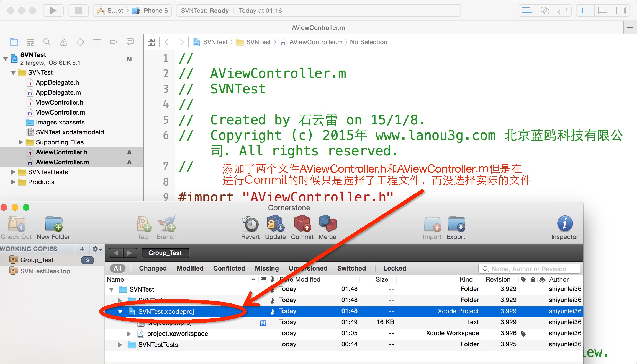Screen dimensions: 637x364
Task: Open the Report navigator speech icon
Action: tap(130, 42)
